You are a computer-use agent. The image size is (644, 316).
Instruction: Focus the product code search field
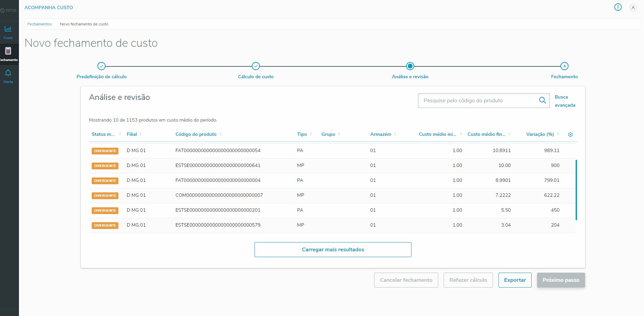(477, 101)
